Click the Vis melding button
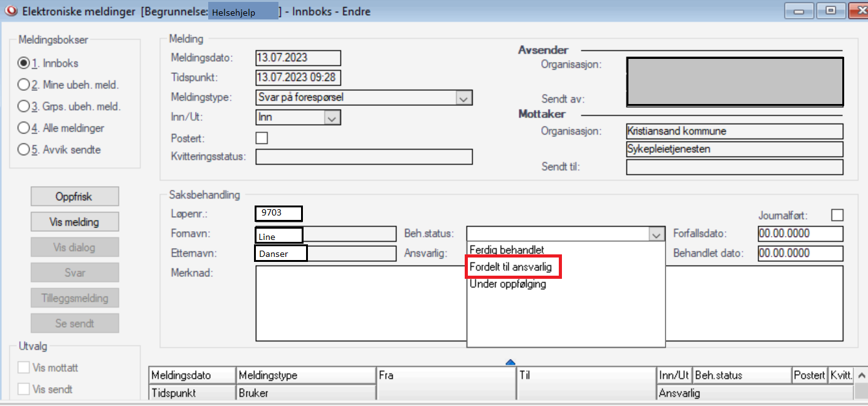The image size is (868, 406). pyautogui.click(x=75, y=222)
